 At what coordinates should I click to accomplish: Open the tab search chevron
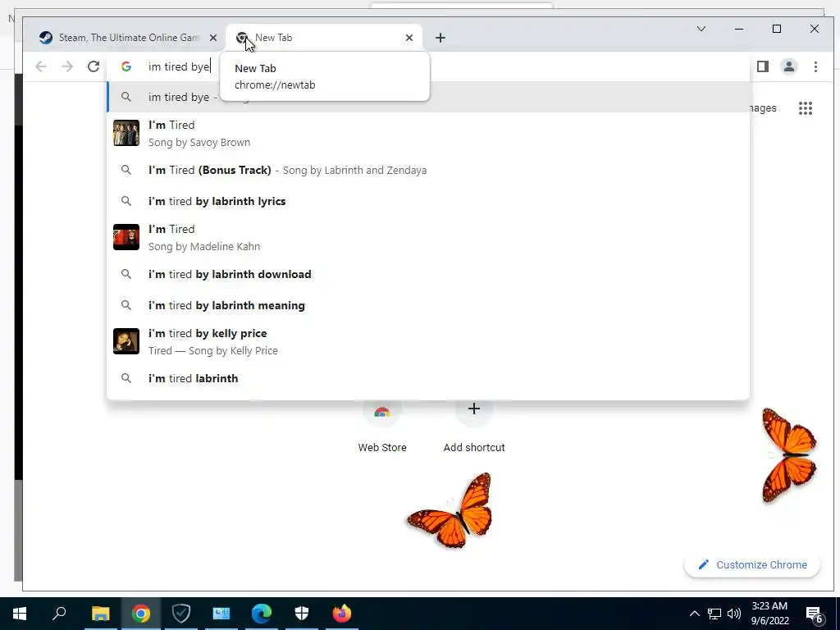(x=701, y=29)
